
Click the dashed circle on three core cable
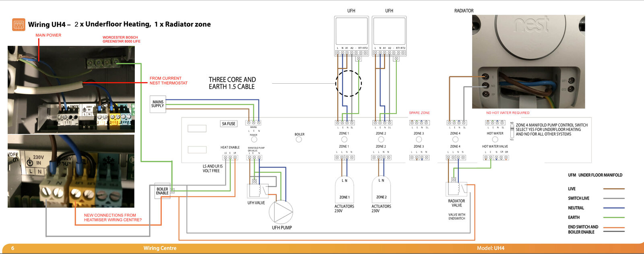click(x=349, y=83)
